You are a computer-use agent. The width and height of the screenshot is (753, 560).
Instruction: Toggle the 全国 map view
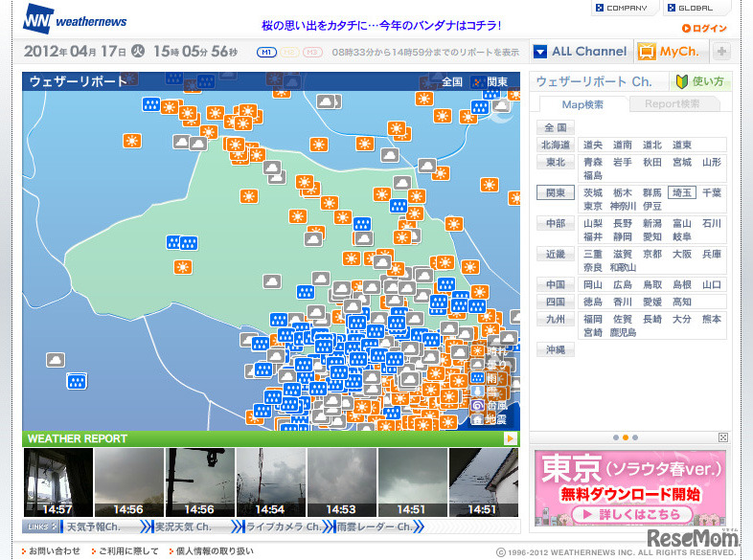pyautogui.click(x=452, y=82)
